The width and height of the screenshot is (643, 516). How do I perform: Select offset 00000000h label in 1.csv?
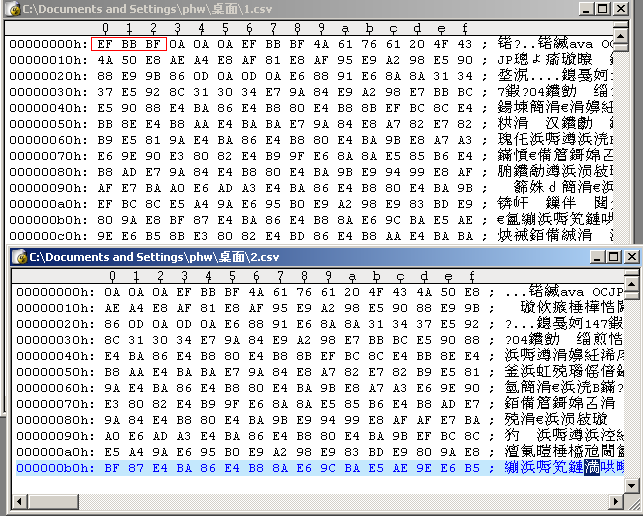(x=49, y=44)
